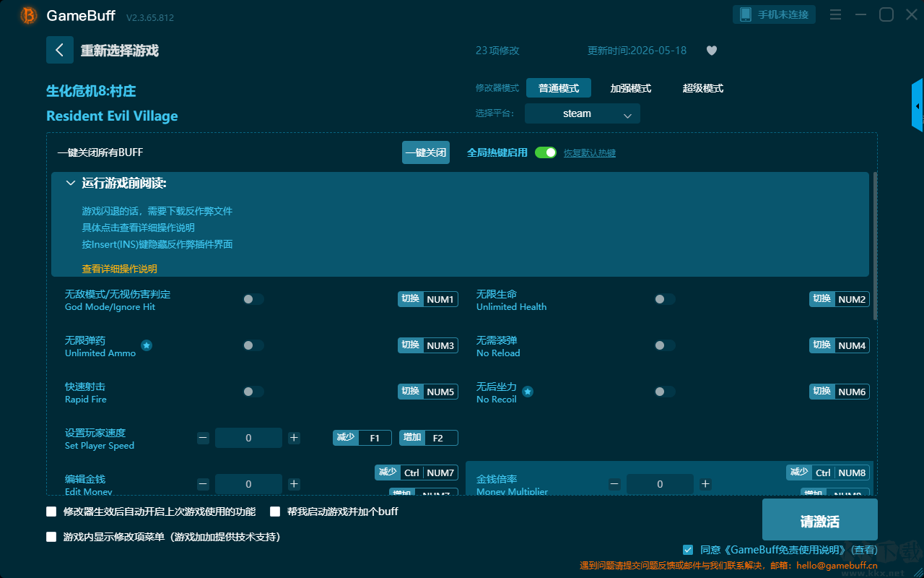The height and width of the screenshot is (578, 924).
Task: Click the hello@gamebuff.cn email text
Action: (x=837, y=565)
